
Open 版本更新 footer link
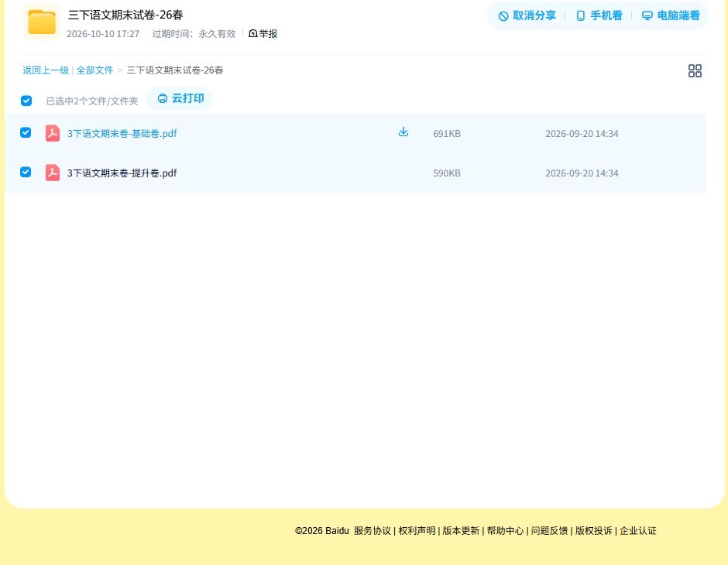[x=461, y=531]
